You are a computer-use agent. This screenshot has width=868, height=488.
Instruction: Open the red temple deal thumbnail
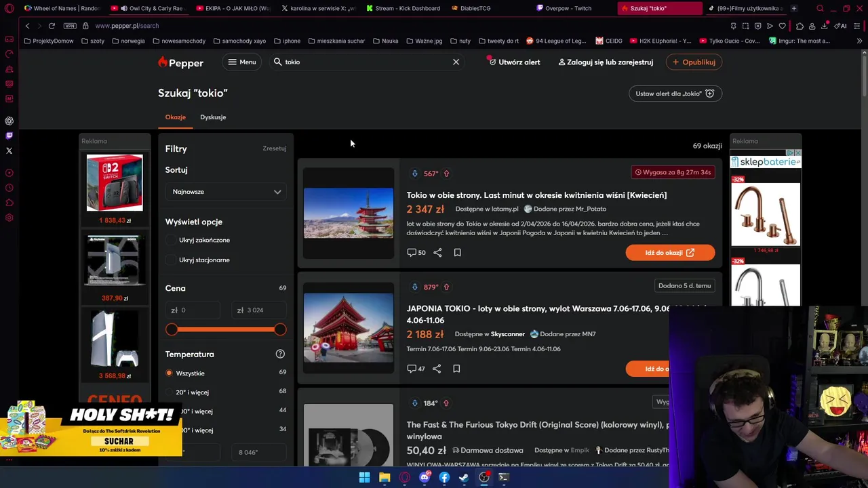pos(349,328)
